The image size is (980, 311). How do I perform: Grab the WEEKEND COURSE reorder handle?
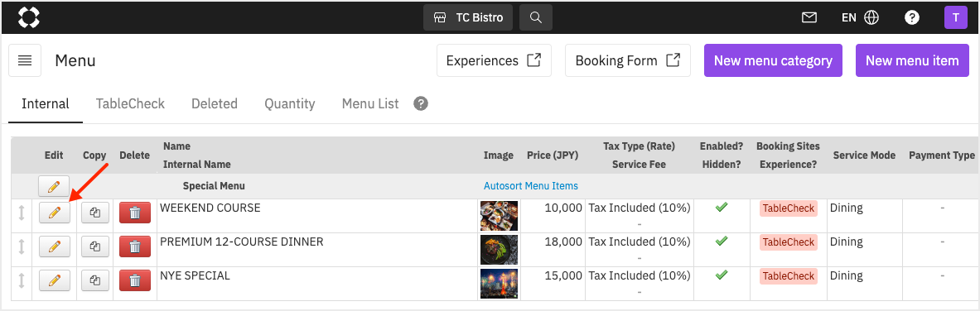point(22,213)
